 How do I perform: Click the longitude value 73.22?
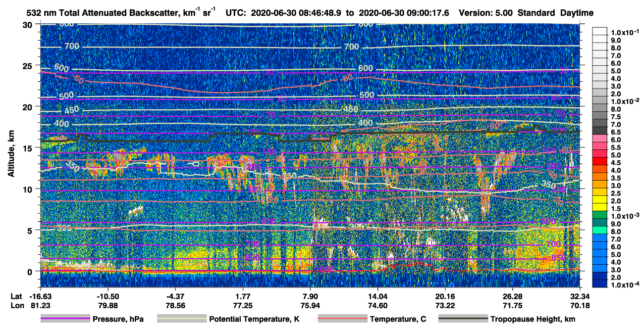[x=445, y=305]
